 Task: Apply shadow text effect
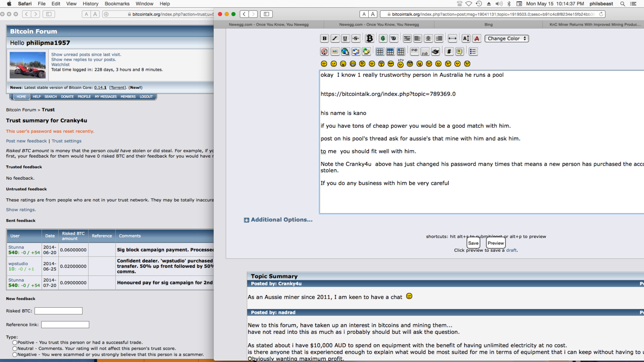point(393,39)
